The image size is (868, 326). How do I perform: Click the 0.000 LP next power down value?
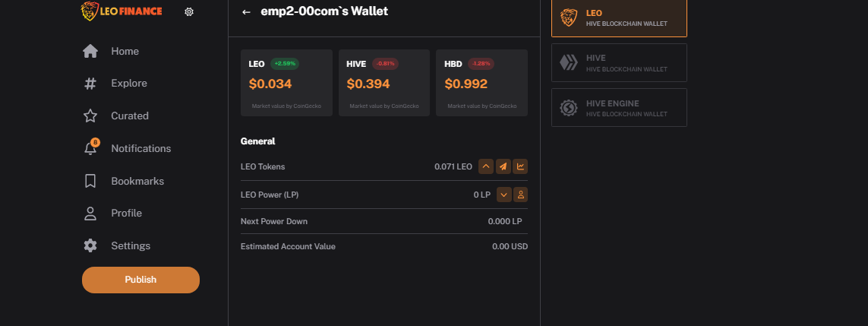[505, 221]
